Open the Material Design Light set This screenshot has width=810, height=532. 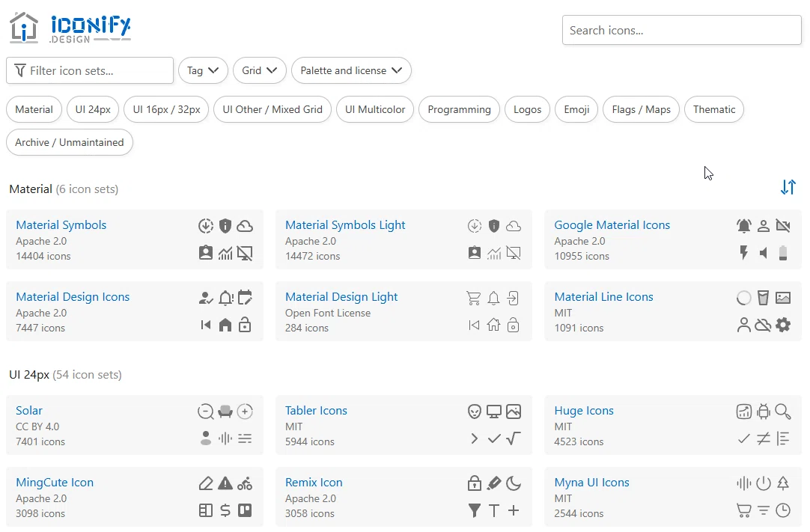pyautogui.click(x=341, y=297)
